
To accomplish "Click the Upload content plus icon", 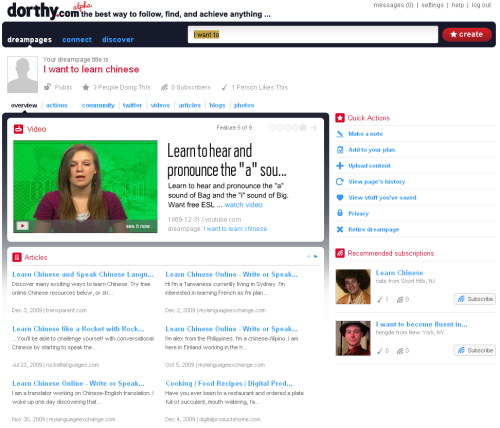I will 340,166.
